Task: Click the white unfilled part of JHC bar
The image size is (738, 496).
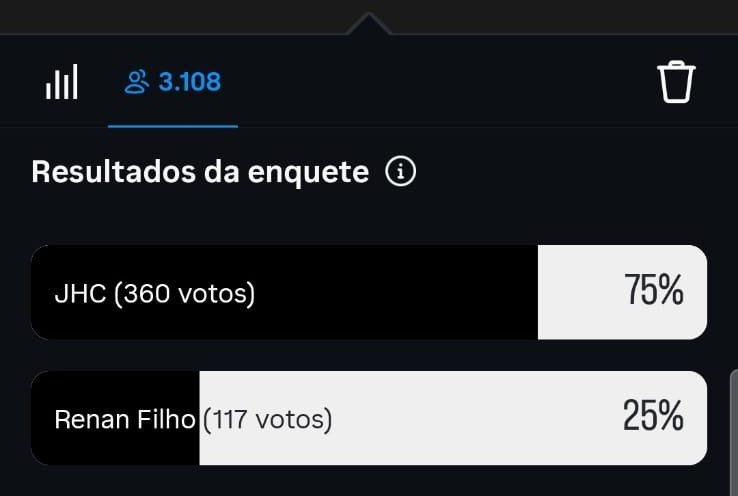Action: (x=580, y=294)
